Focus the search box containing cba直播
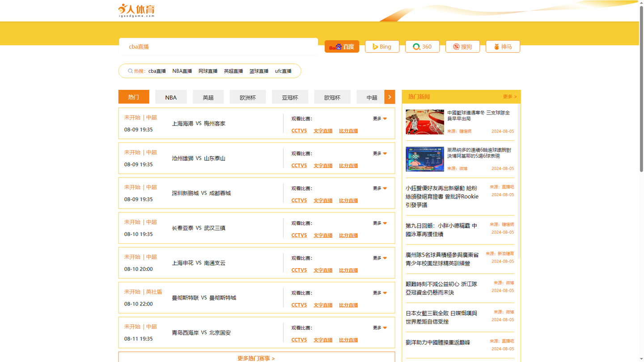 click(x=218, y=46)
